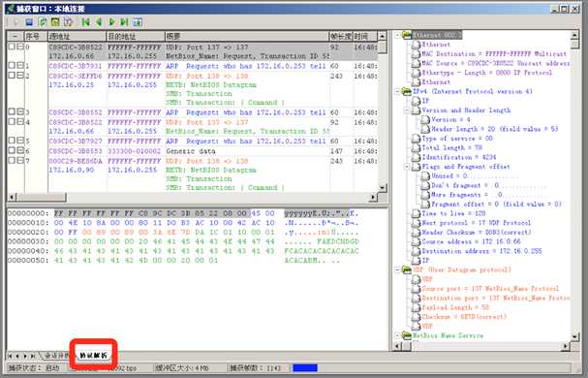Click the protocol tree scroll-left arrow
The image size is (588, 378).
pos(397,346)
